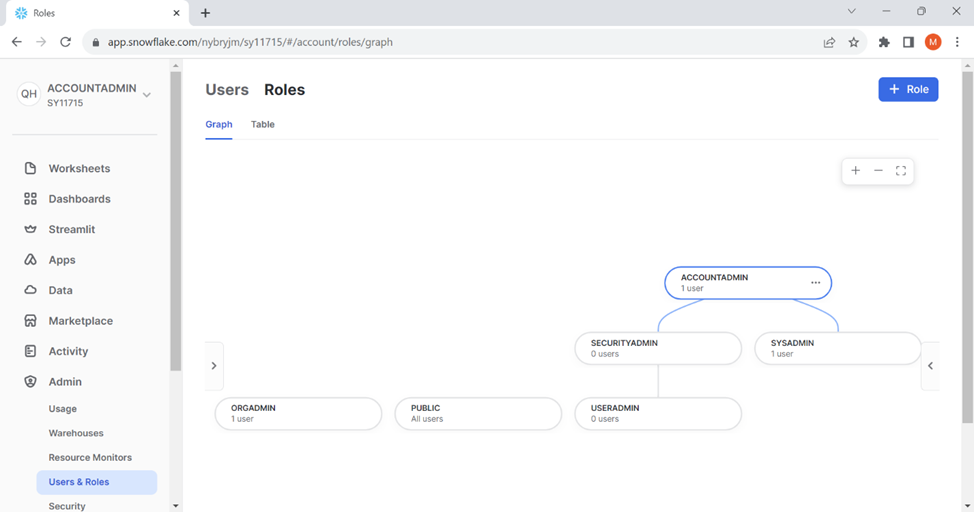
Task: Open the Dashboards section
Action: tap(79, 199)
